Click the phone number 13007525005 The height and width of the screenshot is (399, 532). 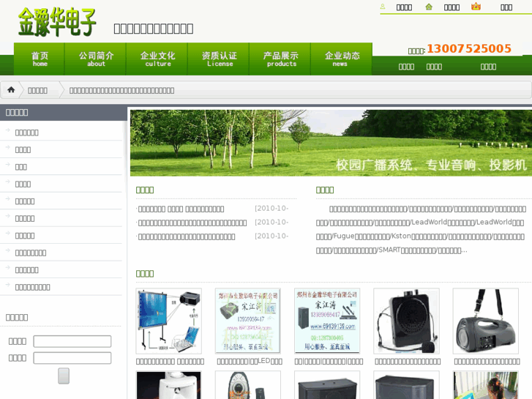(x=469, y=48)
